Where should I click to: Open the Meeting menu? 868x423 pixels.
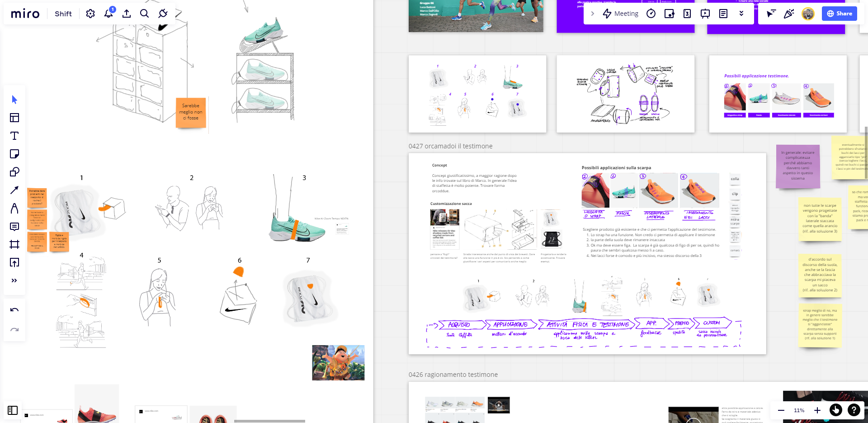[621, 14]
